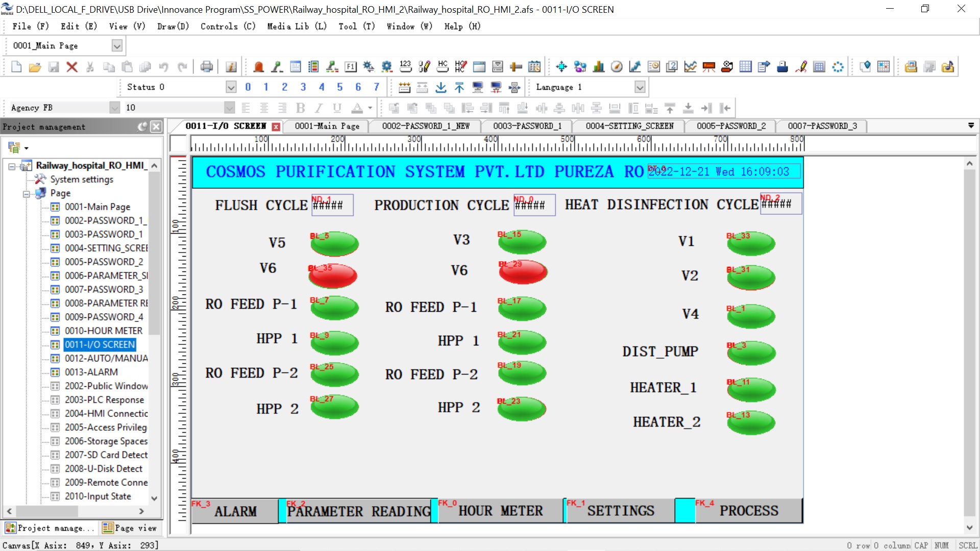
Task: Switch to the 0004-SETTING_SCREEN tab
Action: click(629, 126)
